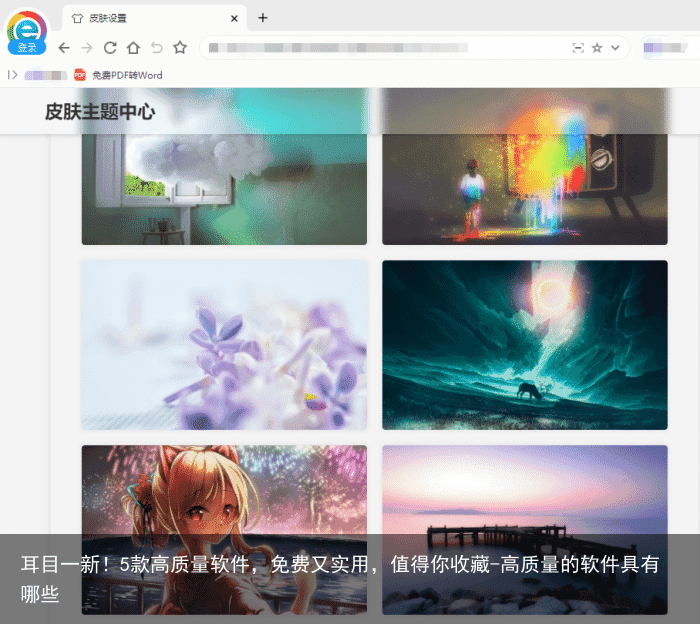The height and width of the screenshot is (624, 700).
Task: Click the forward navigation arrow
Action: (x=87, y=47)
